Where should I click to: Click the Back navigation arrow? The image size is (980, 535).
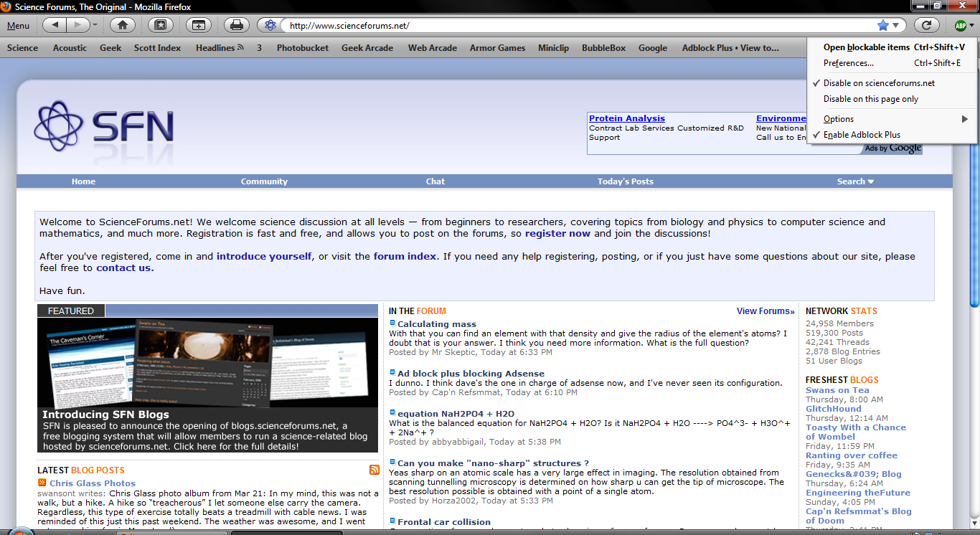pos(55,25)
